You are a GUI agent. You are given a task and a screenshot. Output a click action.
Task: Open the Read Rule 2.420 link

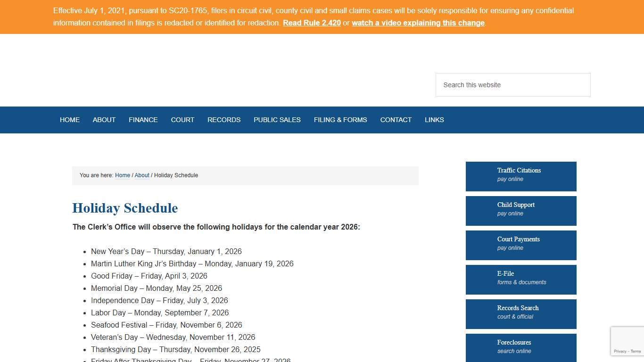[x=312, y=23]
